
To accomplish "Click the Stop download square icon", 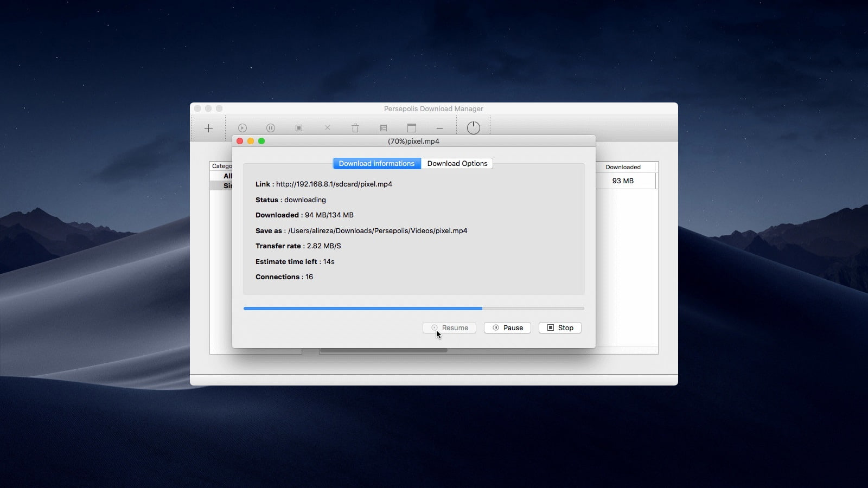I will [299, 128].
